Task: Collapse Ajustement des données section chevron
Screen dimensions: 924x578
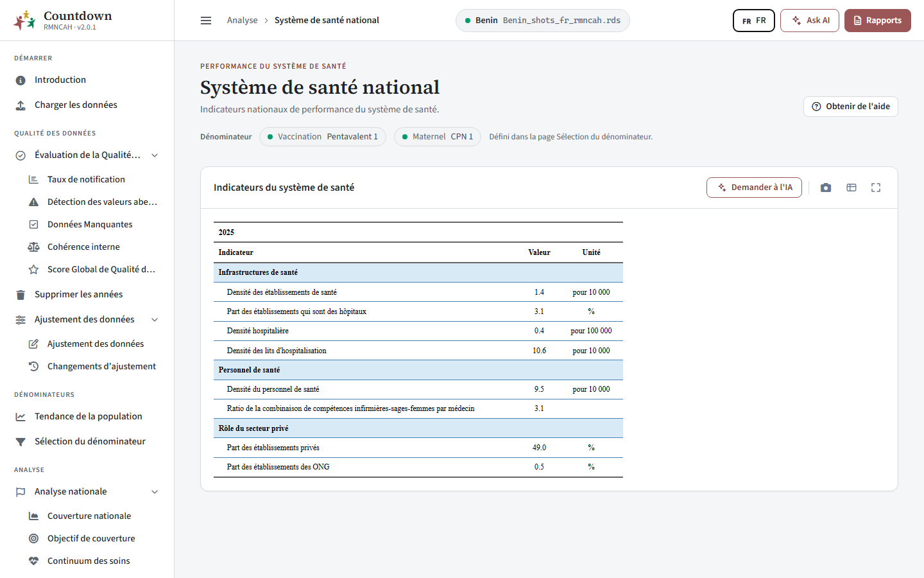Action: coord(155,320)
